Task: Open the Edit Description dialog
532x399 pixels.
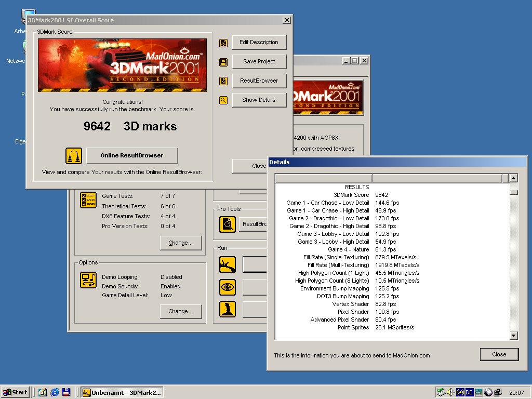Action: 259,43
